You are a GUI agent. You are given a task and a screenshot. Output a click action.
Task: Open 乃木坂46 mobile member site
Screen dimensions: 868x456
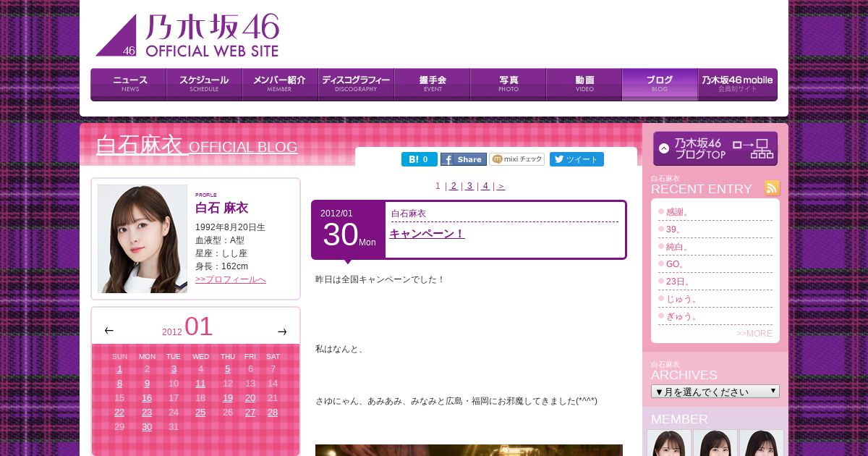[738, 85]
